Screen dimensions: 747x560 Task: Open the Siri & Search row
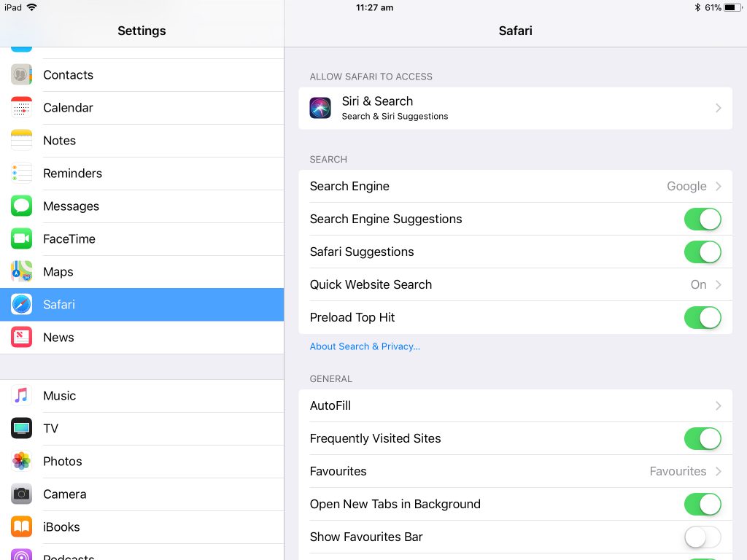tap(516, 108)
